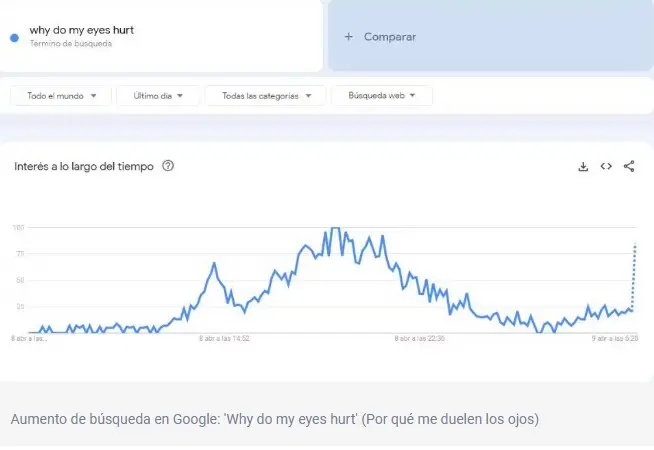Click the 'Término de búsqueda' subtitle
Viewport: 654px width, 450px height.
click(x=71, y=44)
